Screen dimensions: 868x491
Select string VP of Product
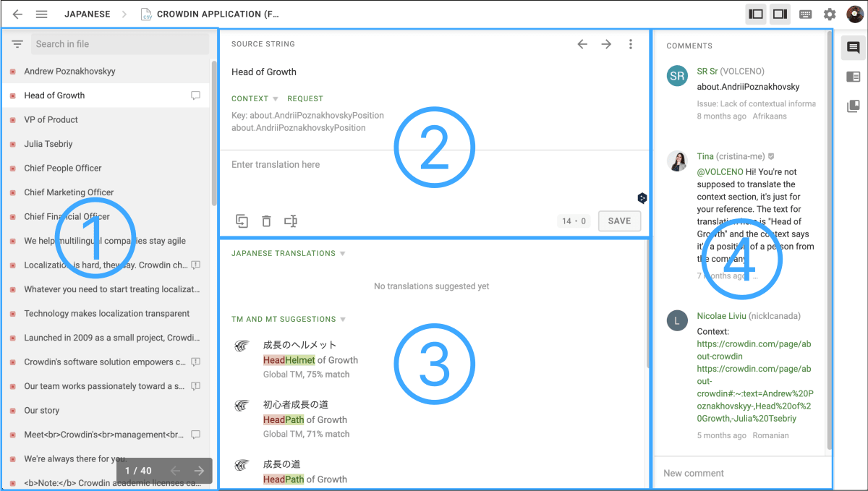click(x=106, y=119)
